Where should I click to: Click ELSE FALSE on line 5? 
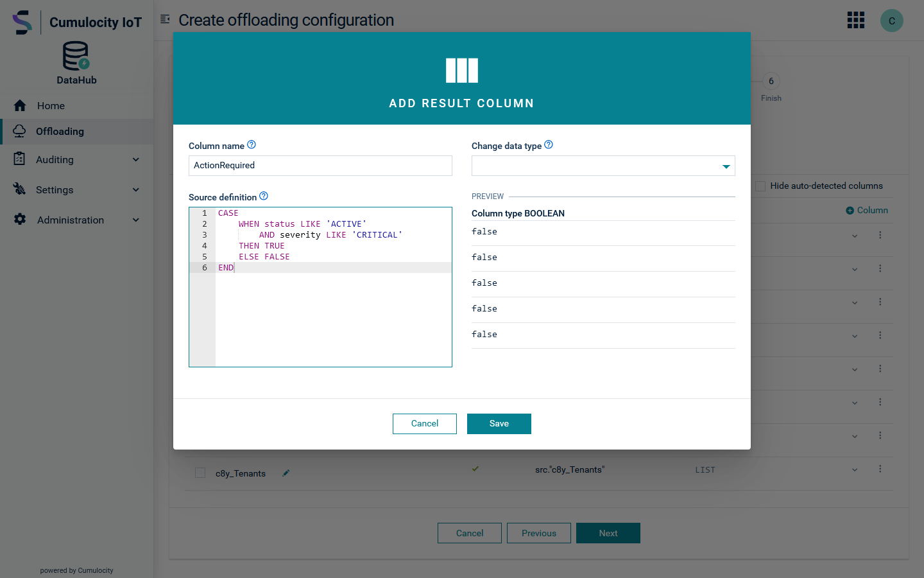coord(264,256)
